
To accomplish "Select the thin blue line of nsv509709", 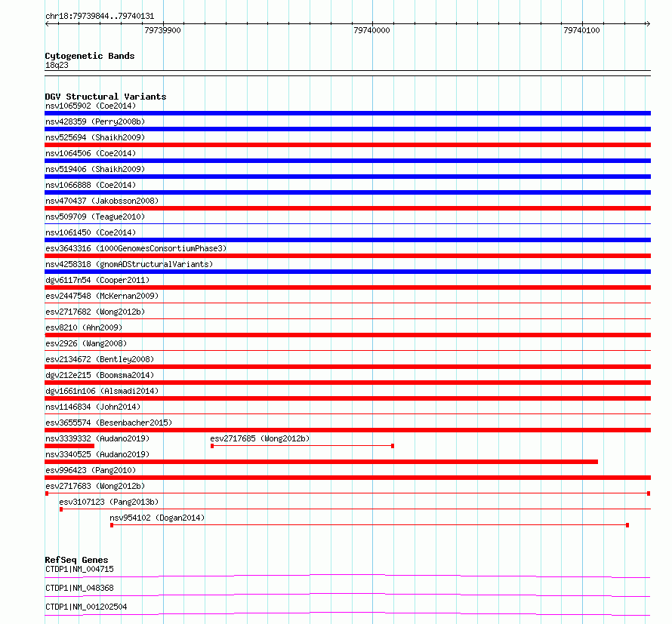I will (347, 223).
